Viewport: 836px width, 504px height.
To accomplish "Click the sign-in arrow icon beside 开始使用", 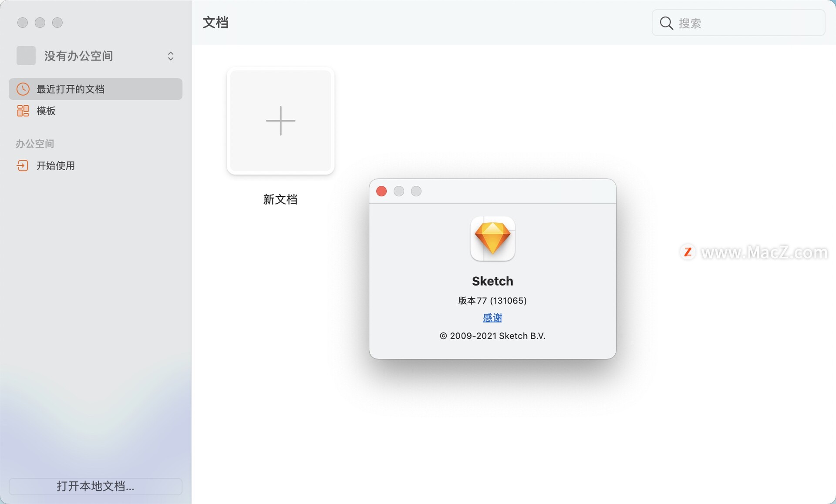I will 23,165.
